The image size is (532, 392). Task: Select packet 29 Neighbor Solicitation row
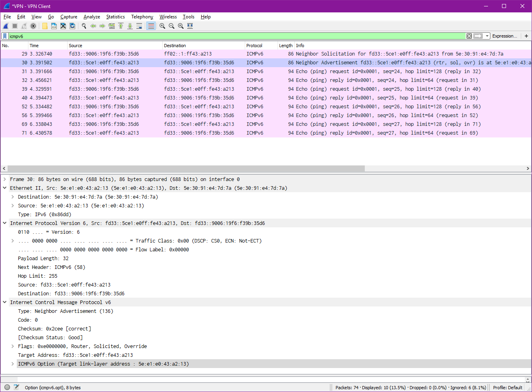[x=266, y=54]
